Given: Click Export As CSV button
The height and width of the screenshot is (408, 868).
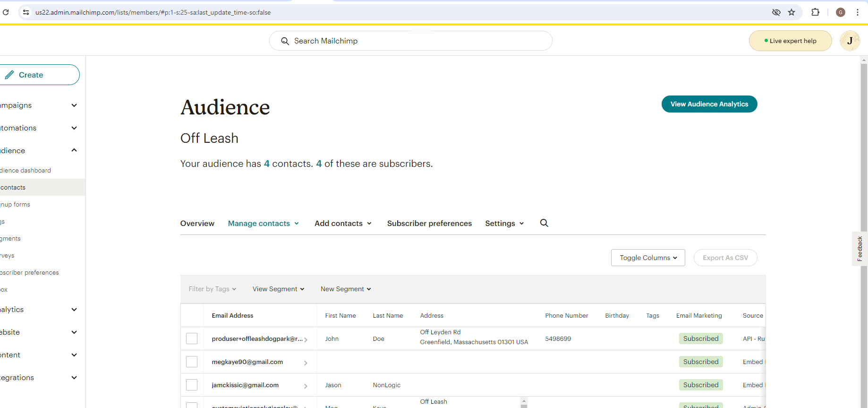Looking at the screenshot, I should (725, 258).
